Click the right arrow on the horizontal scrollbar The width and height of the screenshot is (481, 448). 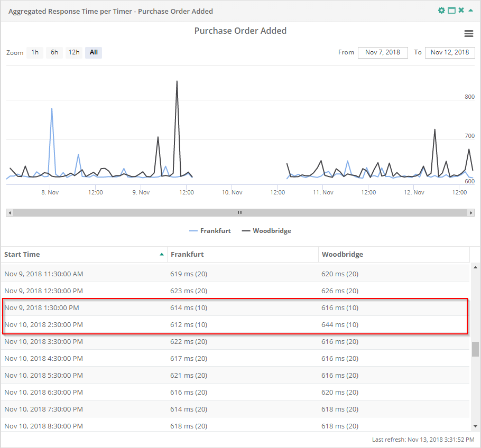coord(471,212)
